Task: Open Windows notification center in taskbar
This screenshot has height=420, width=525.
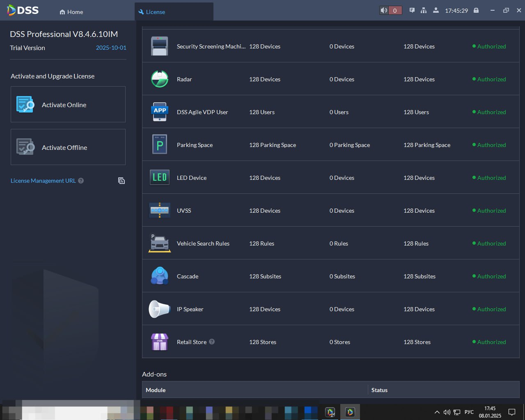Action: pos(512,412)
